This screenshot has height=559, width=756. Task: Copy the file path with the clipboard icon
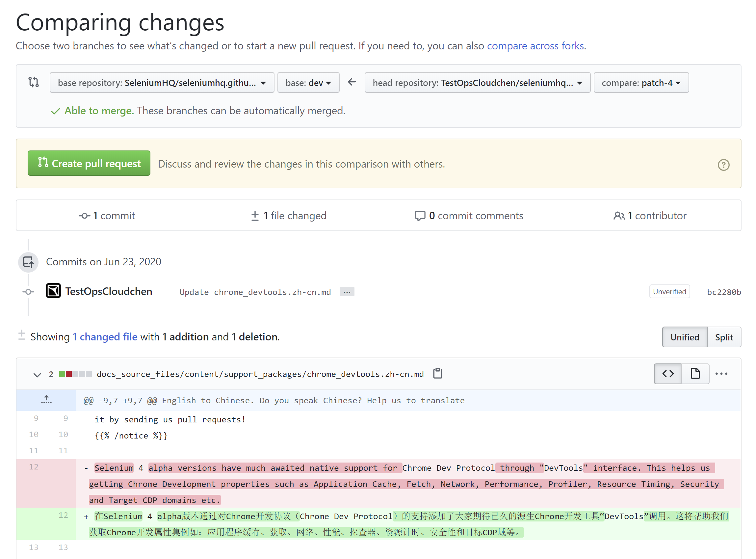pyautogui.click(x=437, y=374)
